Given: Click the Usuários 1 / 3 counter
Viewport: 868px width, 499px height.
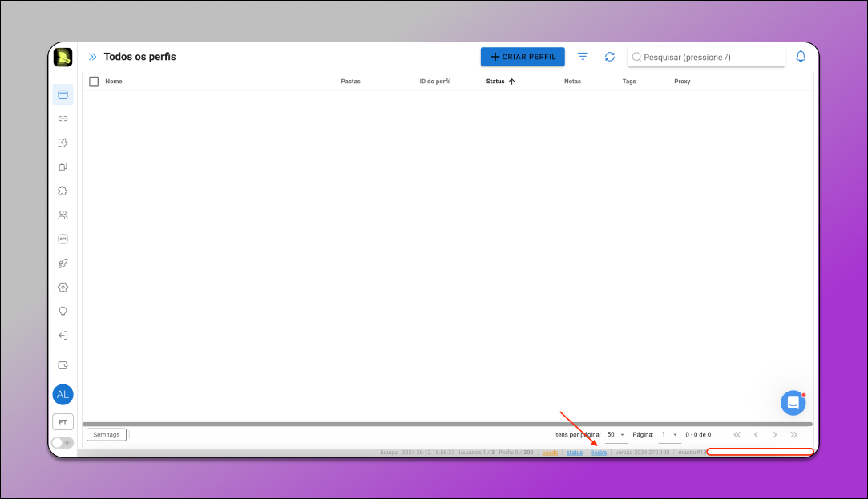Looking at the screenshot, I should 477,453.
